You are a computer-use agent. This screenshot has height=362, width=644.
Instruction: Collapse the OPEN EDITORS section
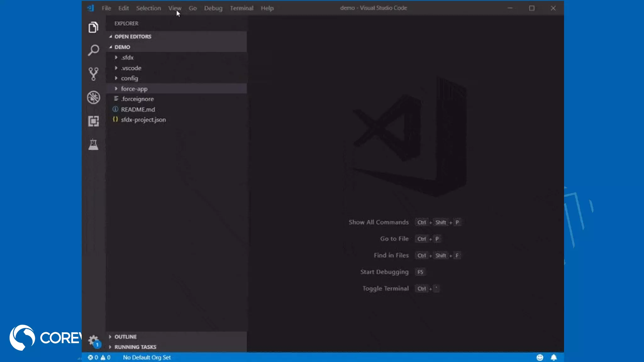coord(133,36)
